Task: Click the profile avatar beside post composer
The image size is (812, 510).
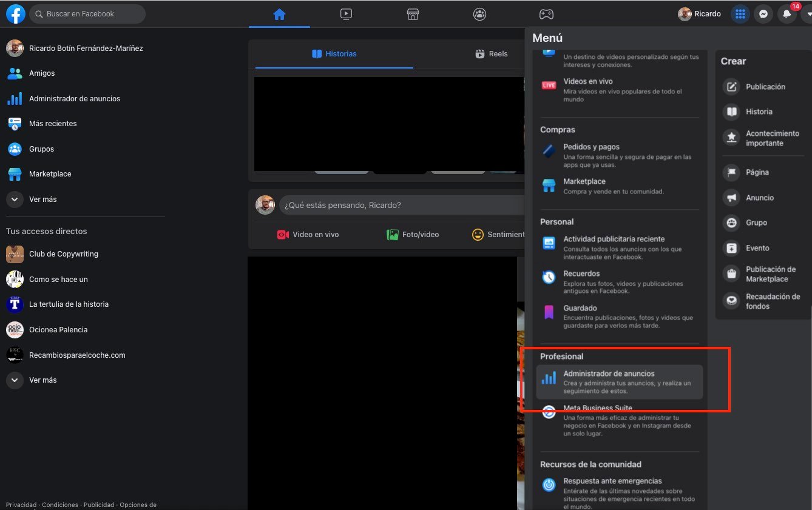Action: pos(265,205)
